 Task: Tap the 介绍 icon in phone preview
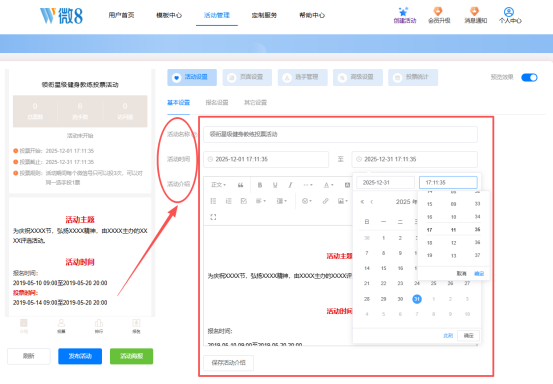coord(24,326)
